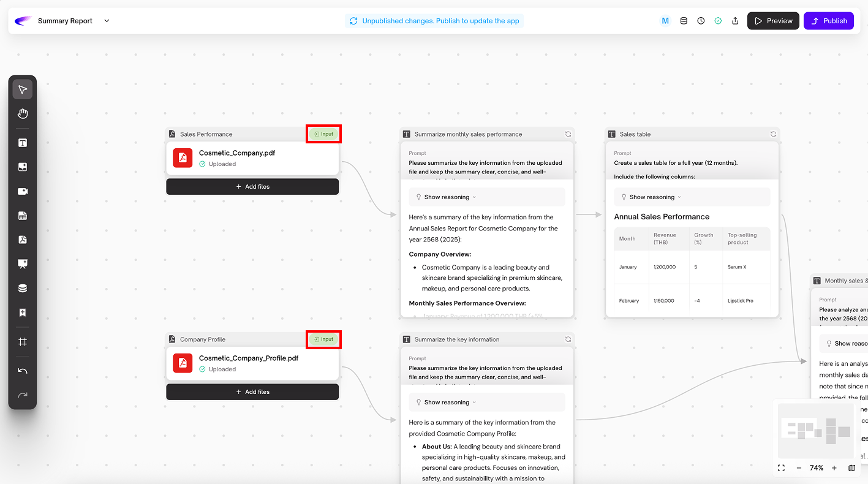The image size is (868, 484).
Task: Add a PDF file node from the toolbar
Action: [23, 240]
